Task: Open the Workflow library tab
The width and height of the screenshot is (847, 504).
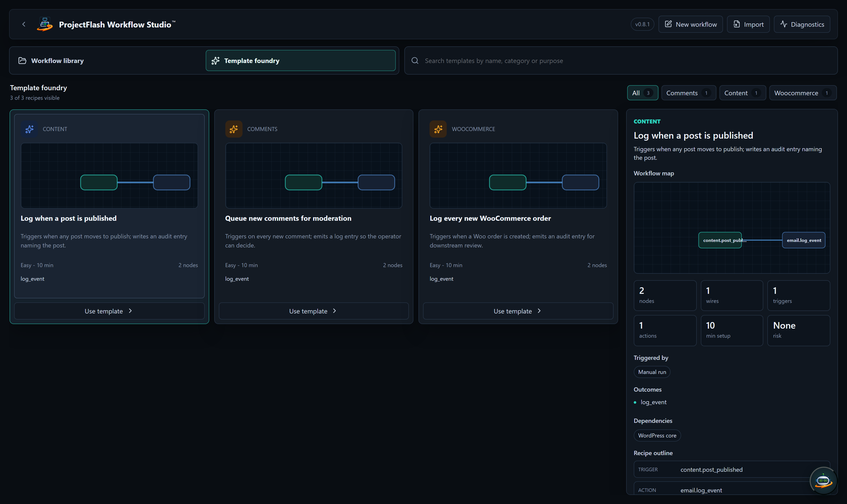Action: pos(107,60)
